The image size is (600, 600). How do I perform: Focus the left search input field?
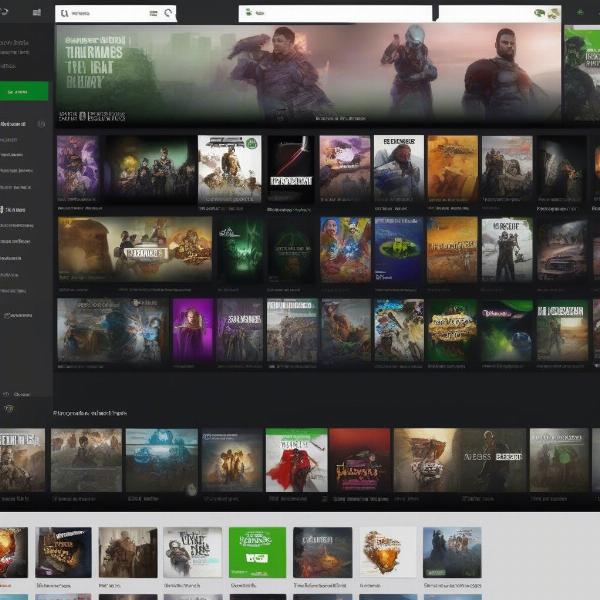116,13
